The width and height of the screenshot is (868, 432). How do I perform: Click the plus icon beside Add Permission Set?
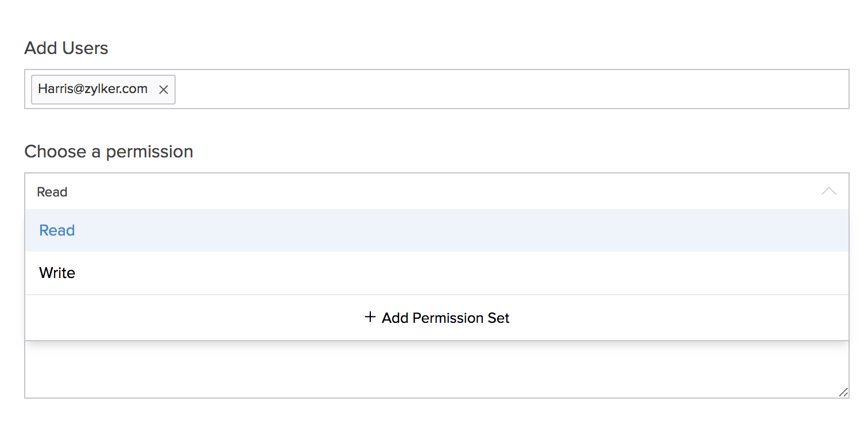[x=370, y=317]
